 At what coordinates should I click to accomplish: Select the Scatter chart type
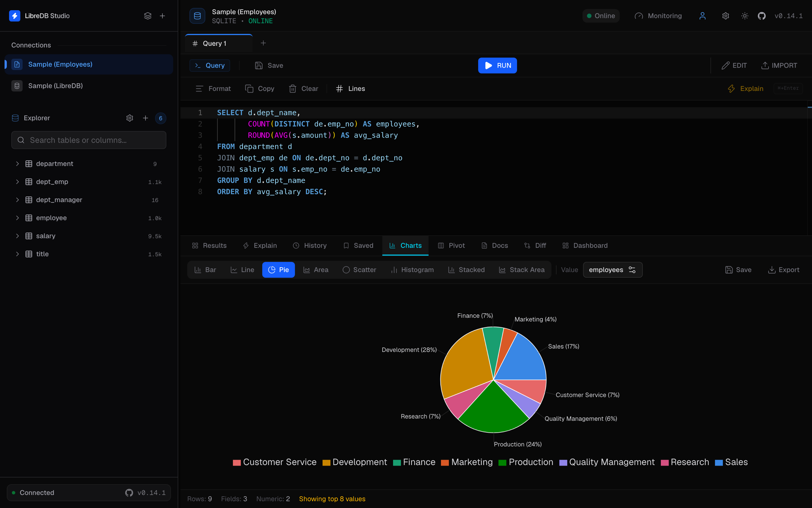pyautogui.click(x=359, y=270)
